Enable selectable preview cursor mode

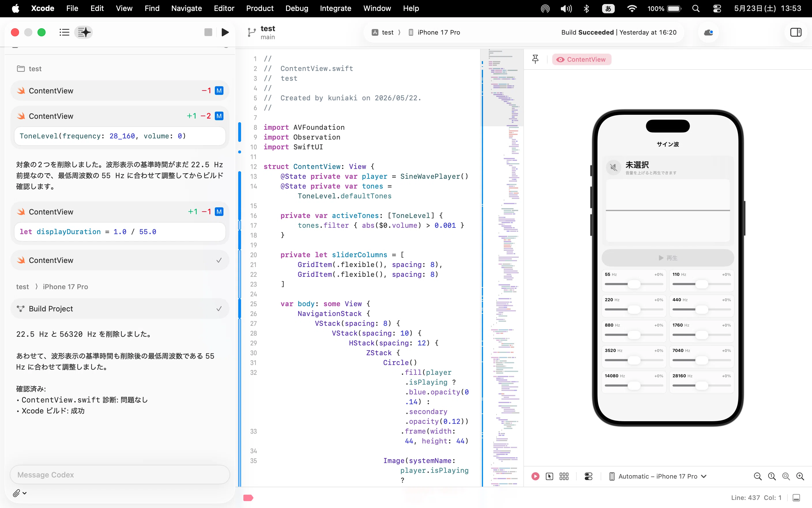click(549, 476)
